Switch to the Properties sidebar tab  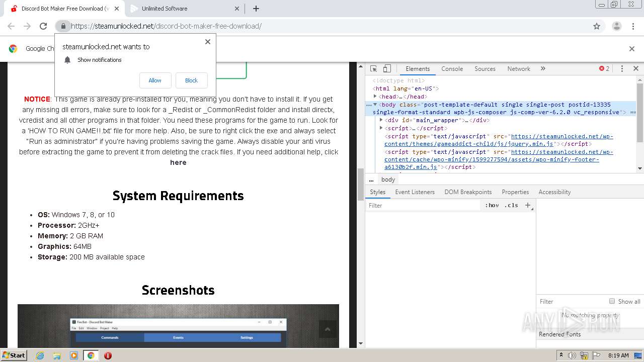click(515, 192)
